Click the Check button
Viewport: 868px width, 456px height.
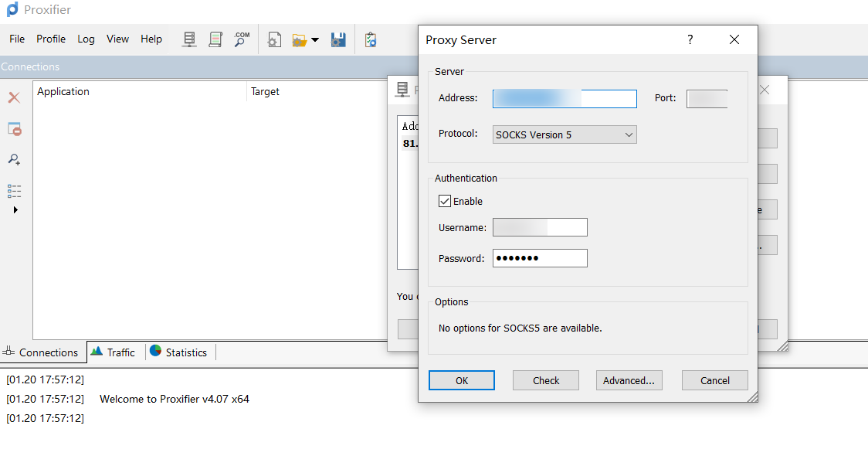tap(546, 381)
